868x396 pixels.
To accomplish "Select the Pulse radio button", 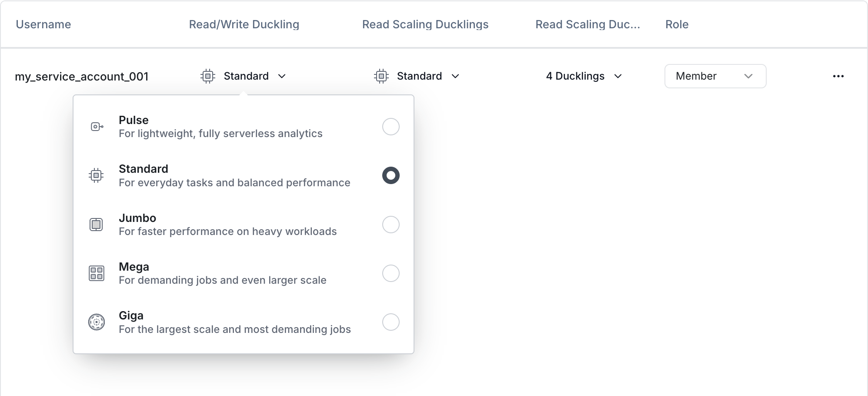I will click(x=391, y=126).
